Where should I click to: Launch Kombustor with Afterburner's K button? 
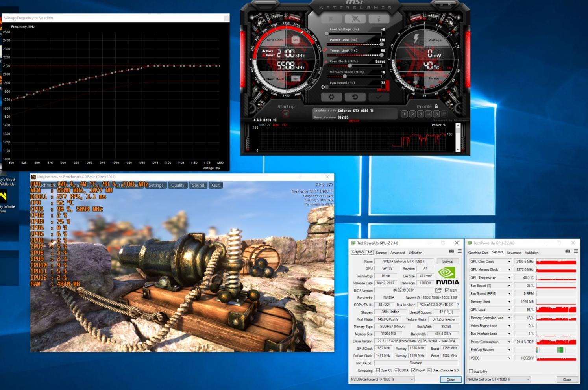pos(331,19)
